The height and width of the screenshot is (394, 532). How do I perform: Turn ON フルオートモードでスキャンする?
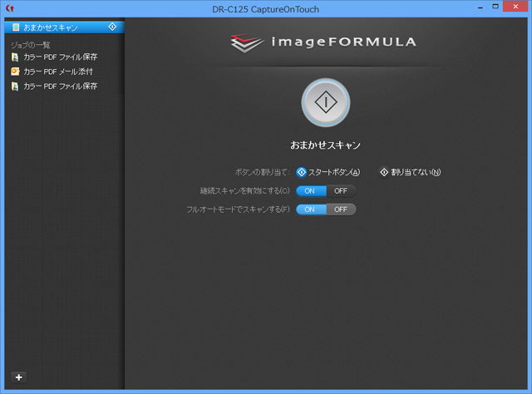(311, 209)
